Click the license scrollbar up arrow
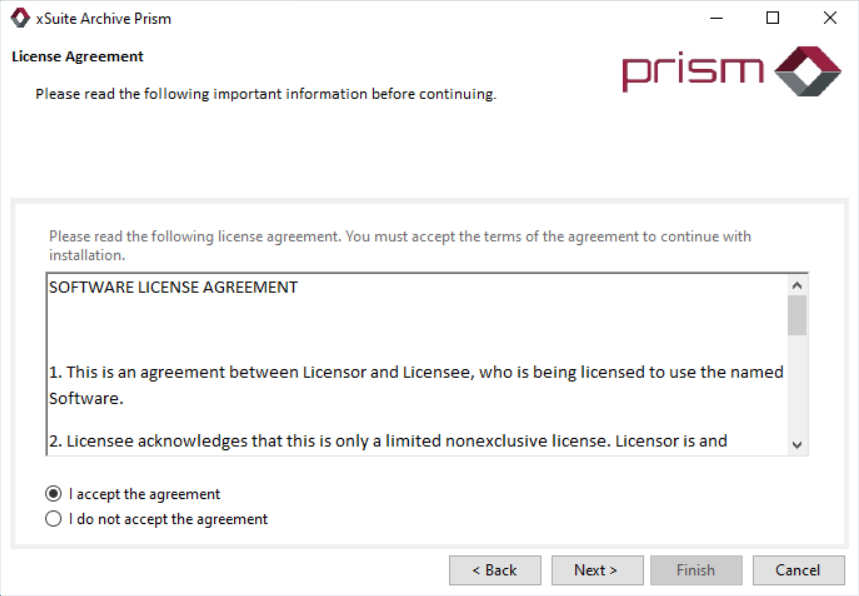 pos(797,285)
